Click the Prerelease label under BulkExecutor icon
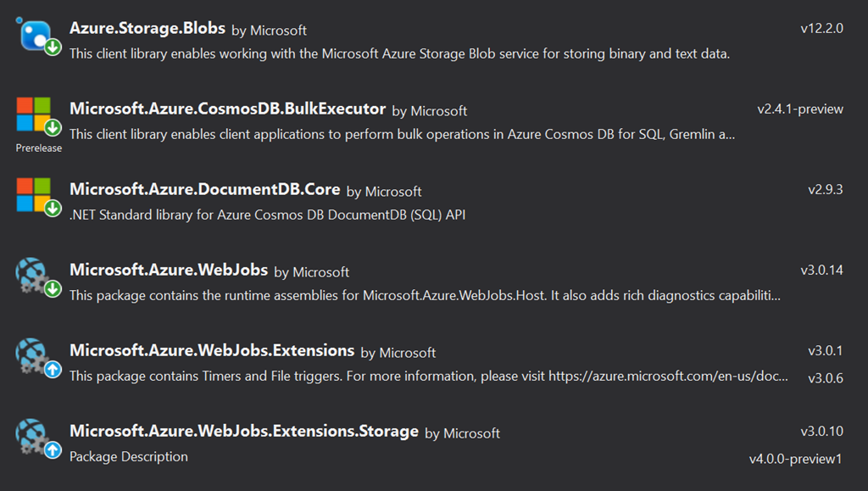This screenshot has width=868, height=491. tap(39, 148)
